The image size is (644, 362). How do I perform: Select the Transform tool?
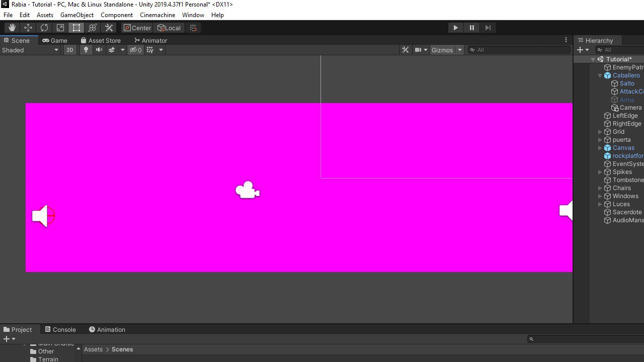[93, 28]
